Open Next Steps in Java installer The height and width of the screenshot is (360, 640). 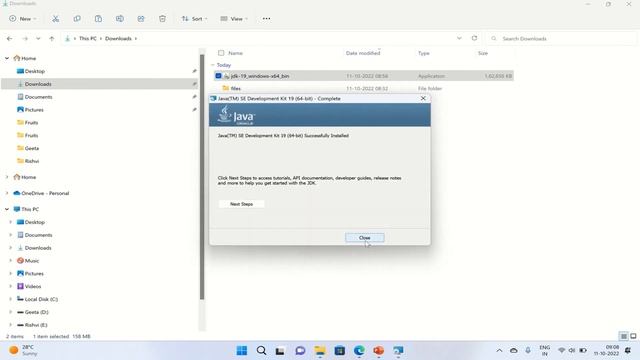coord(241,204)
